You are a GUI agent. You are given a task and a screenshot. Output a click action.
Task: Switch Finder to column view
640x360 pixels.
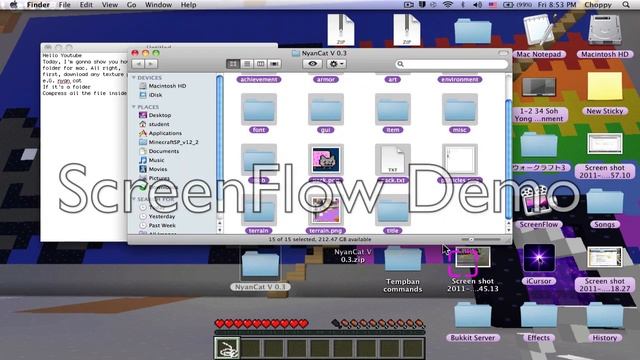260,64
